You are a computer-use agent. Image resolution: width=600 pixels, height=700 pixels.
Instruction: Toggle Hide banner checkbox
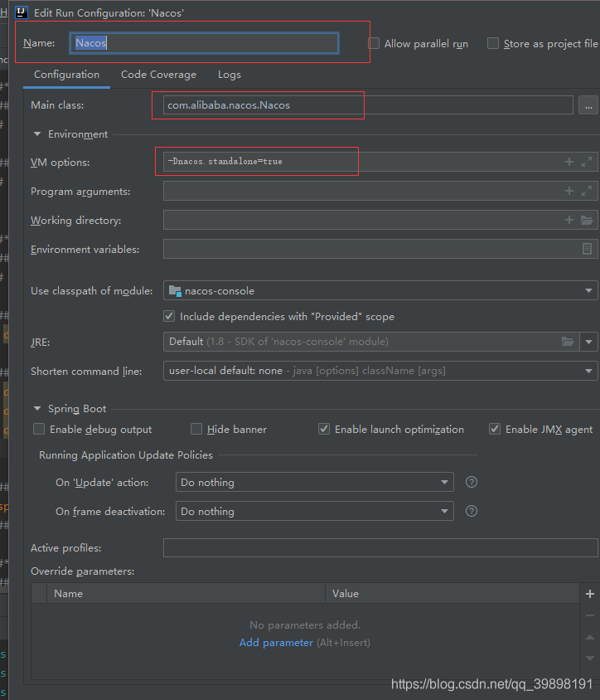(x=196, y=429)
